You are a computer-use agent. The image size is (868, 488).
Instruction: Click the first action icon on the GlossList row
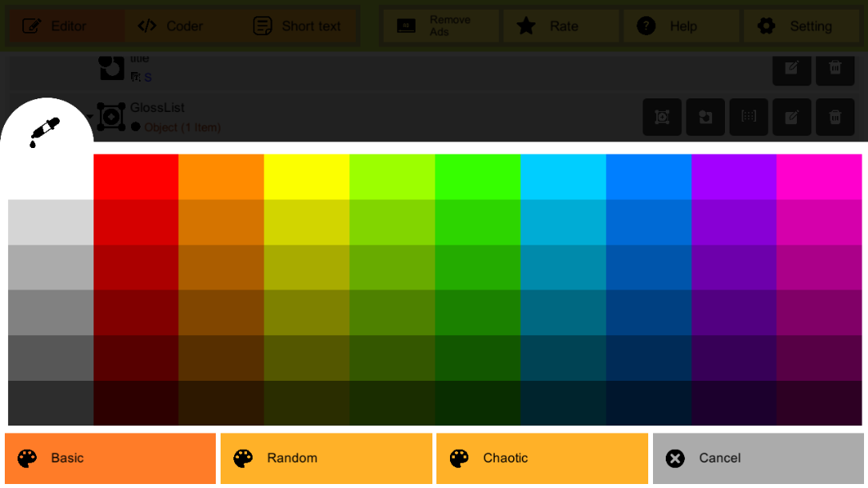point(663,118)
